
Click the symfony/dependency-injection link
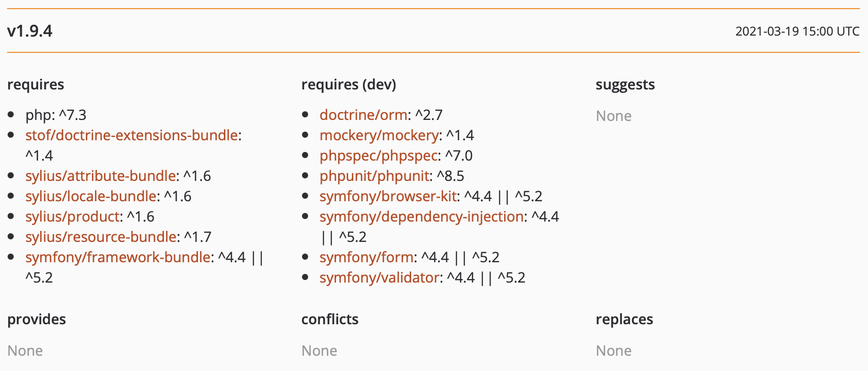click(x=421, y=217)
